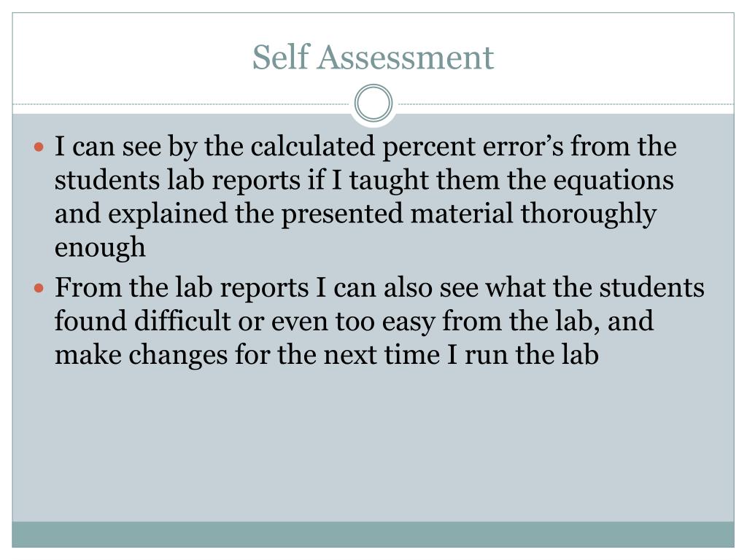Click the double-ring circle ornament under the title

(373, 104)
